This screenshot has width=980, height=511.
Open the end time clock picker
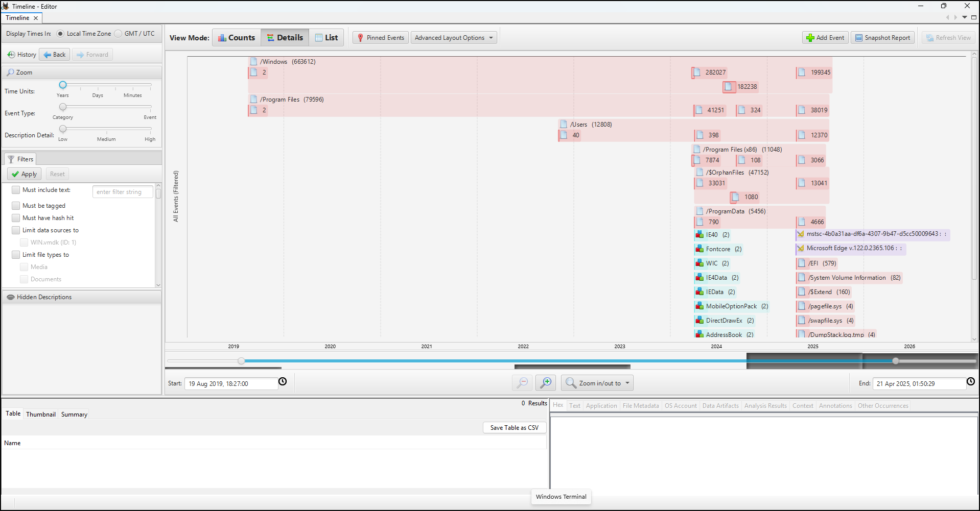pyautogui.click(x=971, y=381)
